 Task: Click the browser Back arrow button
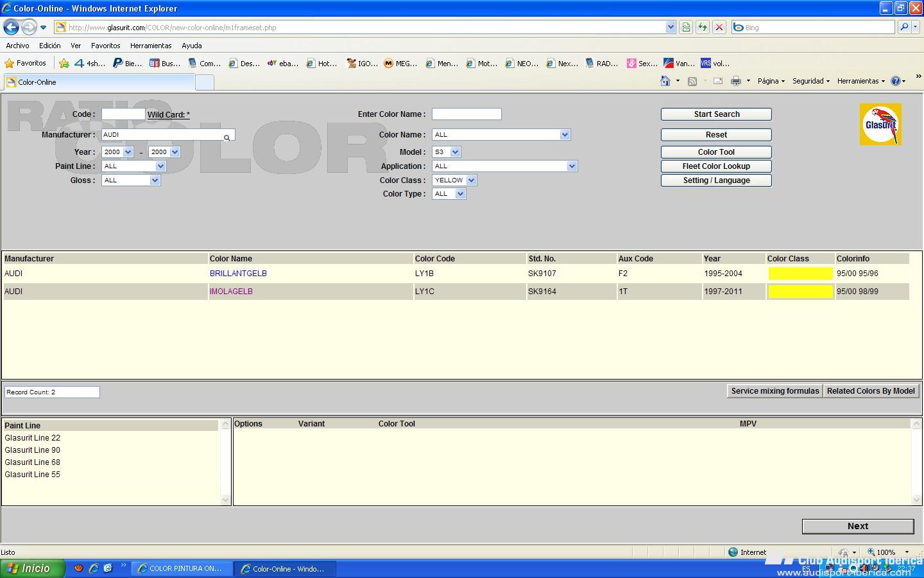pos(11,27)
